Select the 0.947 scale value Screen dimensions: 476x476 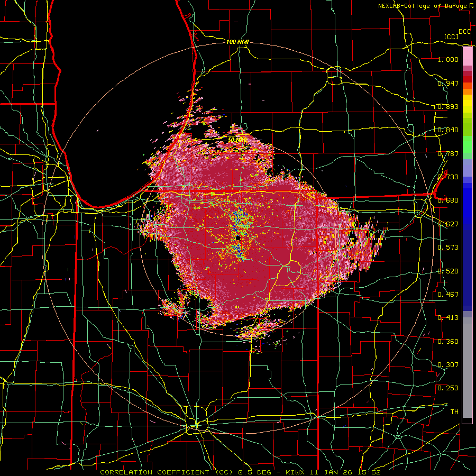(448, 83)
